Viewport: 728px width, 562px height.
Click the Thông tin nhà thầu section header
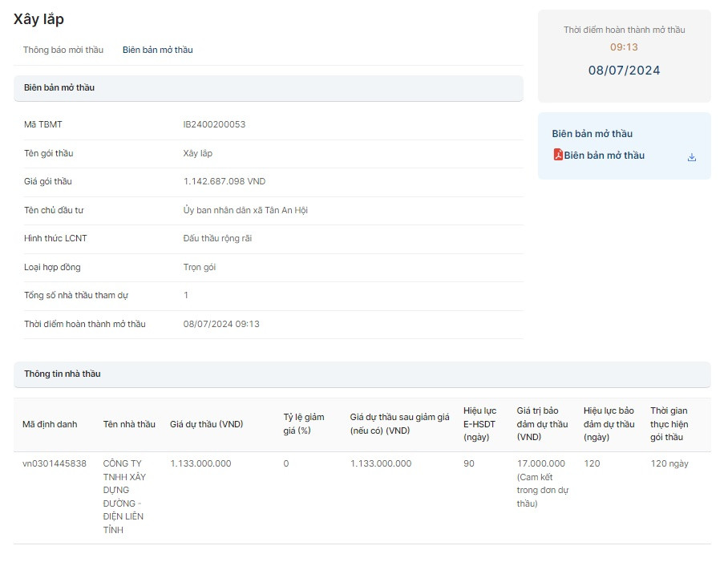(62, 374)
